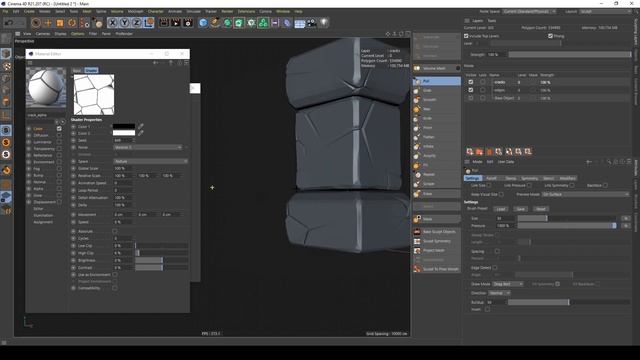Toggle Y axis lock in toolbar
The image size is (640, 360).
(124, 23)
